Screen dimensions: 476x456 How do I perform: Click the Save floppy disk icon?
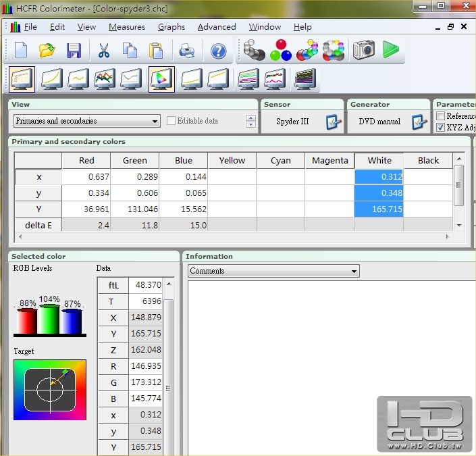74,51
